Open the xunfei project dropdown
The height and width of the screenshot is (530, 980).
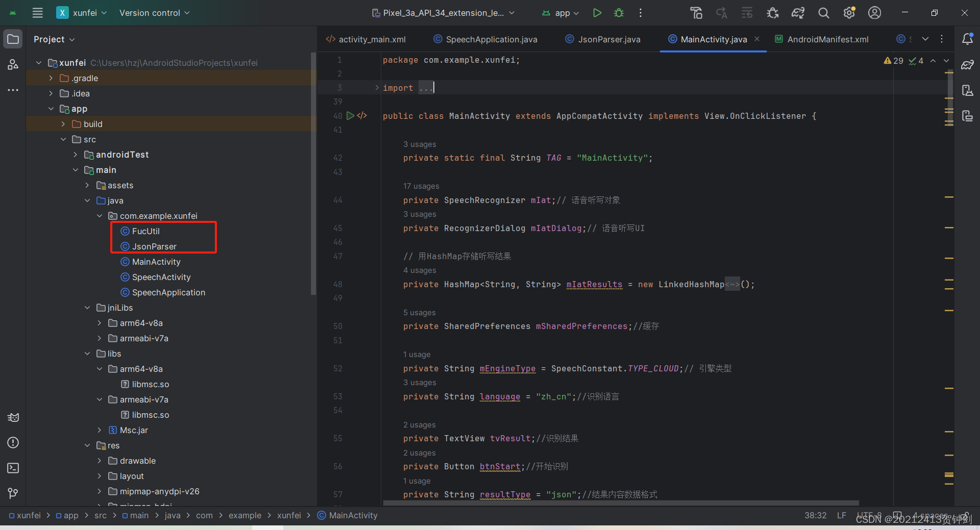pyautogui.click(x=82, y=13)
